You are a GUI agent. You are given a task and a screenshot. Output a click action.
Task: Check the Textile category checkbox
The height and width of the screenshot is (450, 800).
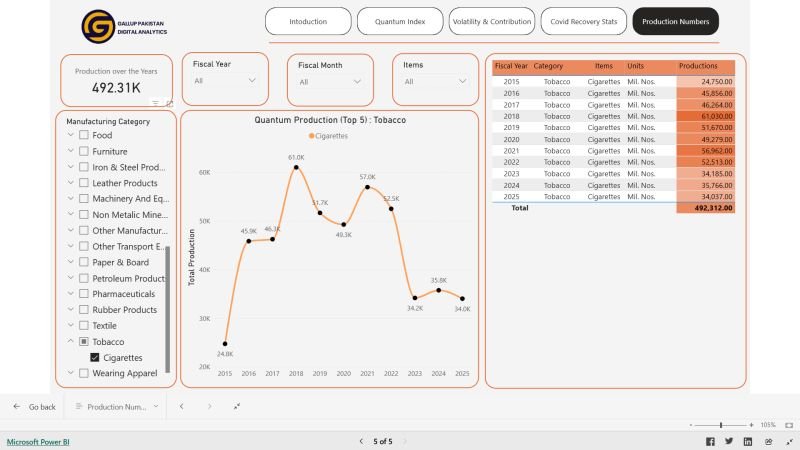click(x=84, y=326)
